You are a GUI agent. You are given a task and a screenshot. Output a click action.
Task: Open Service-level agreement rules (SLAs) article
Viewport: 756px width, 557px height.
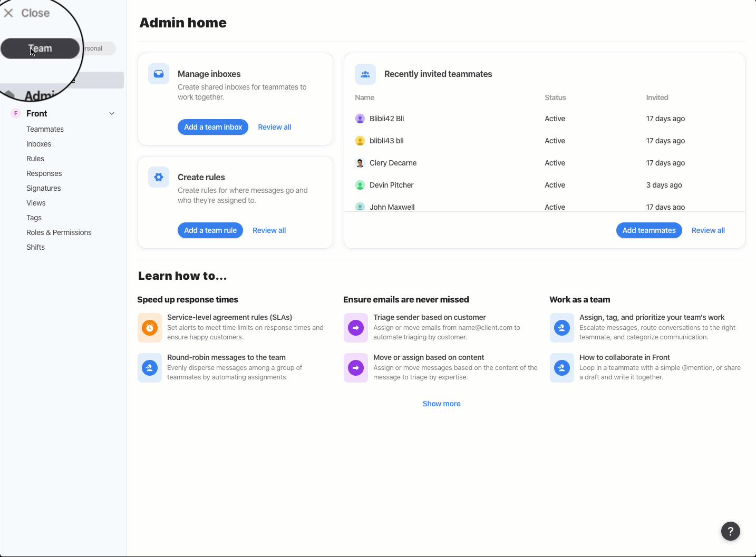point(230,317)
